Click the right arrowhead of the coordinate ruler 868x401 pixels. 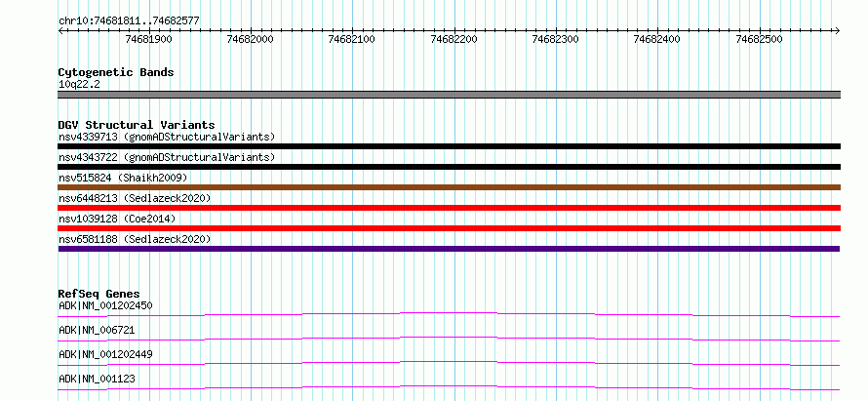click(838, 30)
